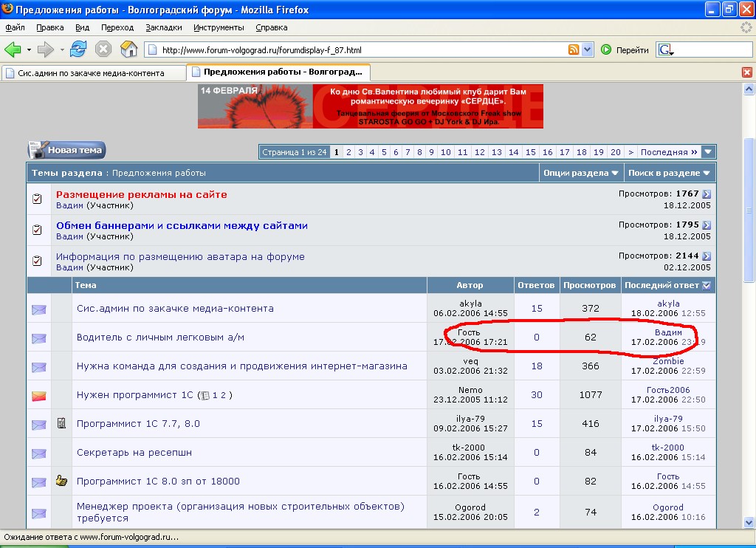
Task: Click the Новая тема button
Action: (x=67, y=150)
